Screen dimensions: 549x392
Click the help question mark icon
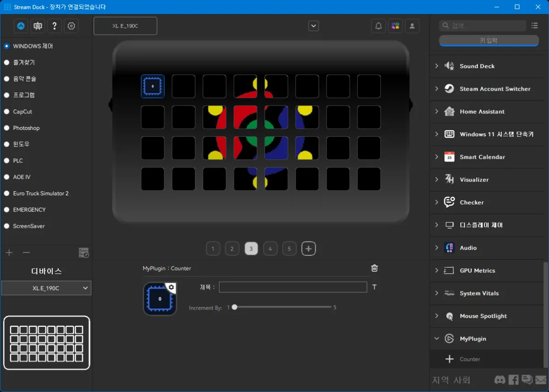[54, 26]
